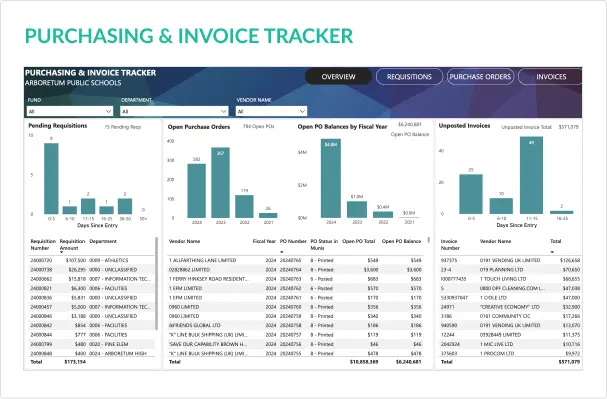Expand the Vendor Name filter dropdown

click(271, 111)
